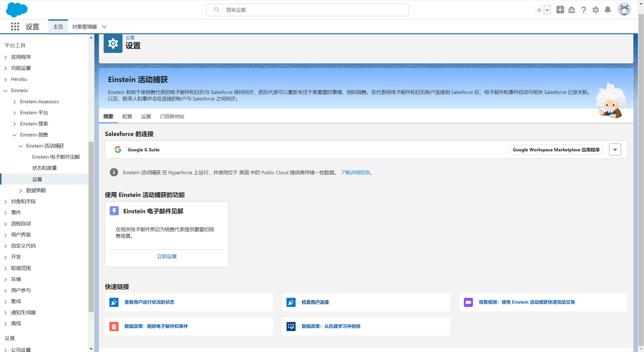Expand the 功能设置 tree node
The height and width of the screenshot is (352, 644).
(x=6, y=68)
